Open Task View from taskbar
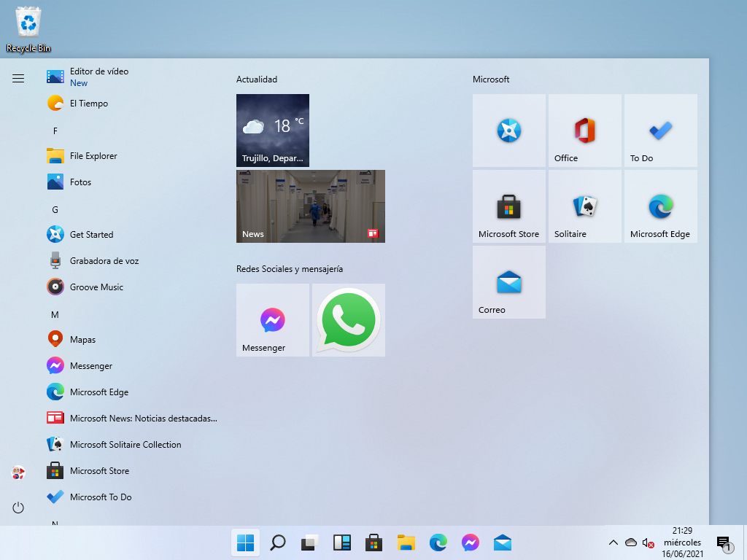This screenshot has width=747, height=560. pyautogui.click(x=309, y=542)
